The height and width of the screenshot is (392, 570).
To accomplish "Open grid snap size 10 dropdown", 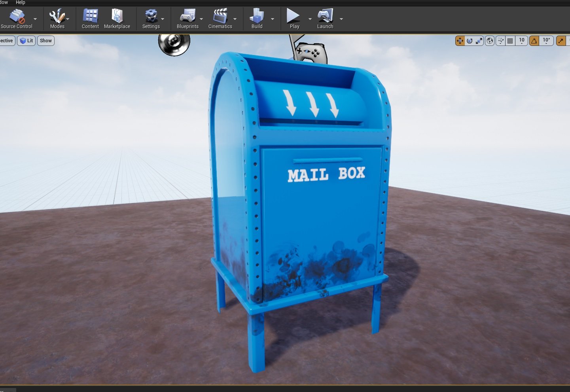I will click(x=522, y=41).
